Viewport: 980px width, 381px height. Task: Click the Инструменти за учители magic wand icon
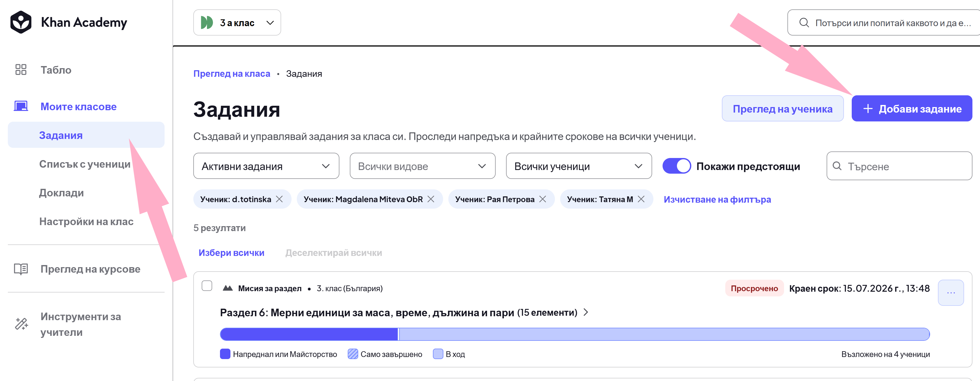tap(21, 324)
